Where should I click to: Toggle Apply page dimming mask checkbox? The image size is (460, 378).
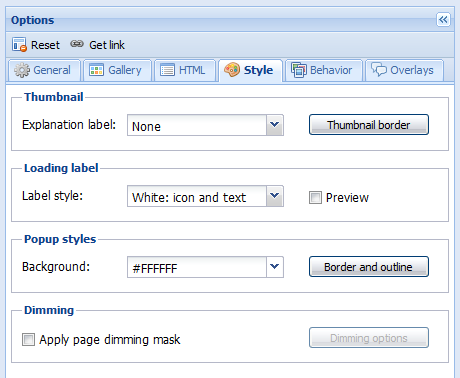28,340
